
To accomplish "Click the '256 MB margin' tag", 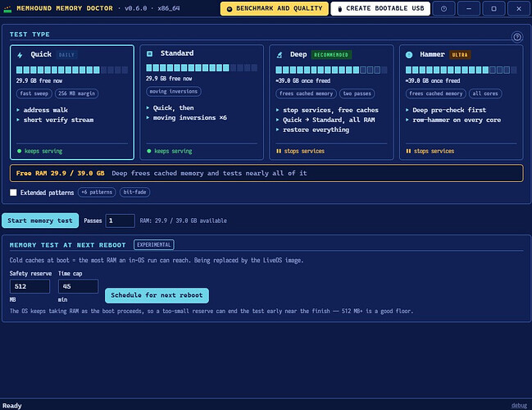I will [x=77, y=93].
